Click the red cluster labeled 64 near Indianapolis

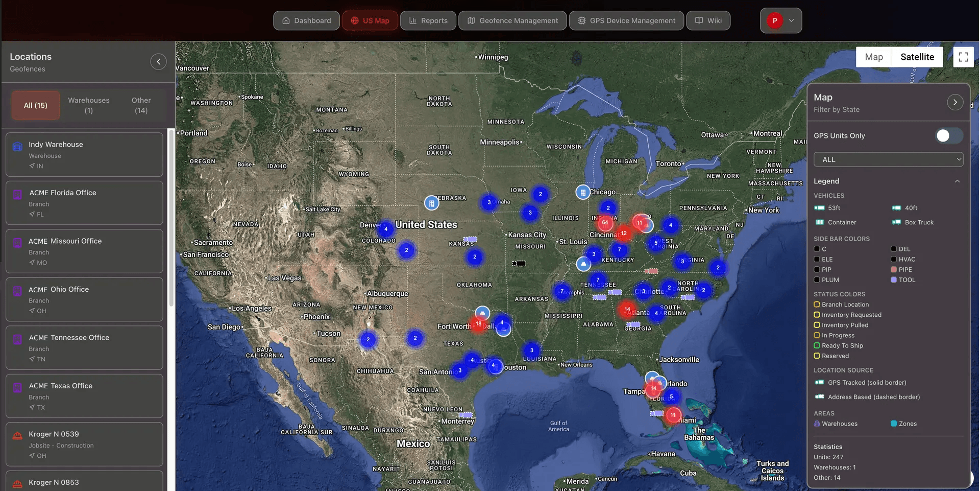[605, 223]
